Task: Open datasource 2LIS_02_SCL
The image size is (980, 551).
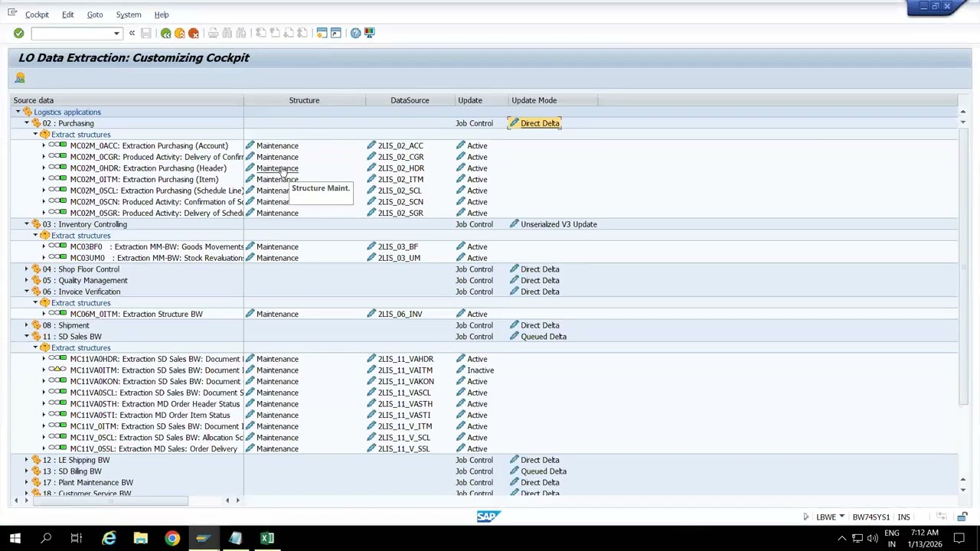Action: click(400, 191)
